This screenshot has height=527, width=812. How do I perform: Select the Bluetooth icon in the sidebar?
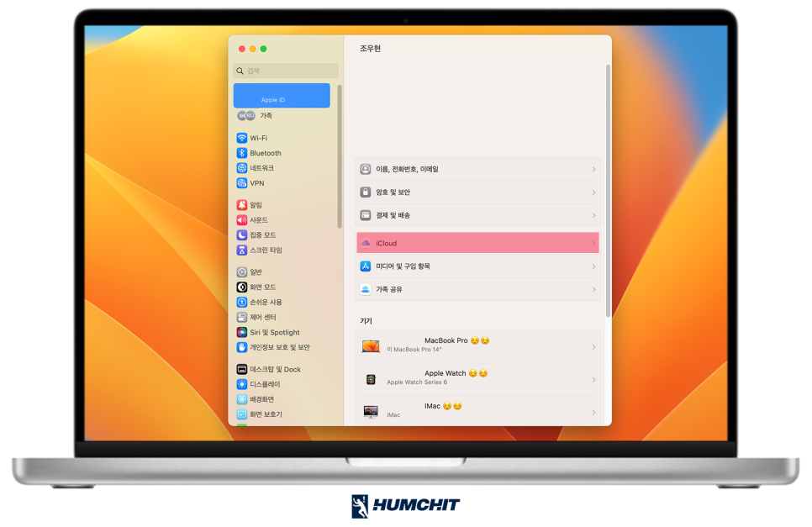click(x=242, y=153)
